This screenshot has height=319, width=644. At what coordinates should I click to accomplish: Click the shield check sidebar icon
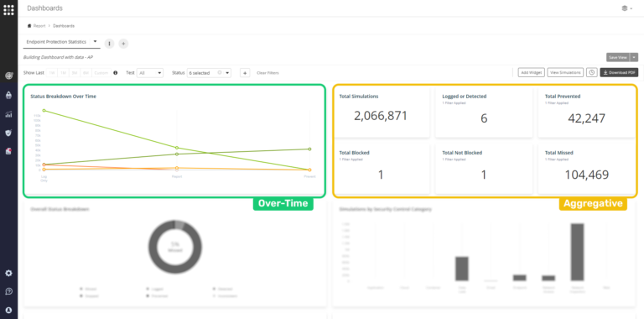8,133
